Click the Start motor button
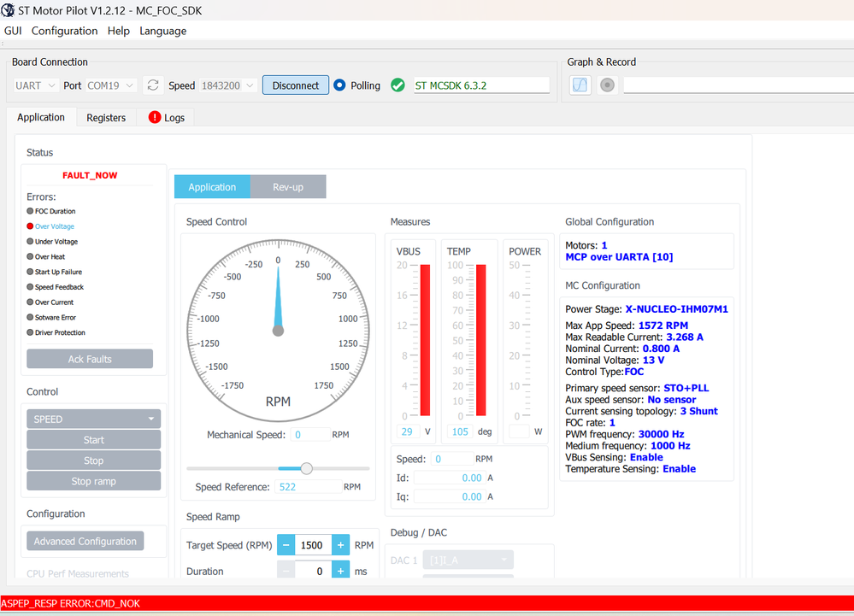Viewport: 854px width, 616px height. (94, 440)
